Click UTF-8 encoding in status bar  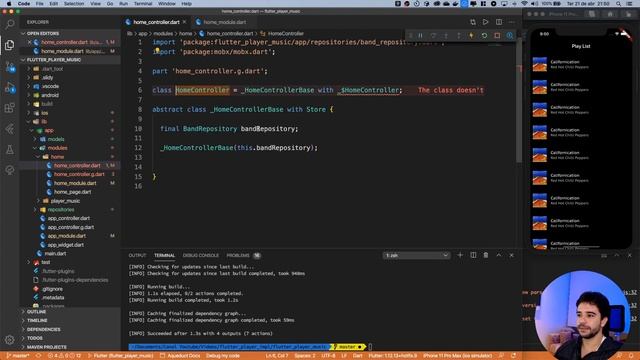click(328, 356)
